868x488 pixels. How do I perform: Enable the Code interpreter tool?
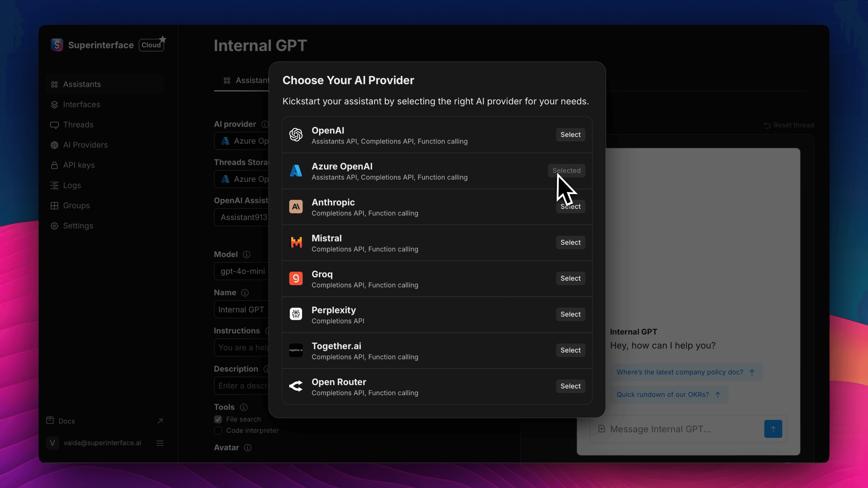(218, 431)
